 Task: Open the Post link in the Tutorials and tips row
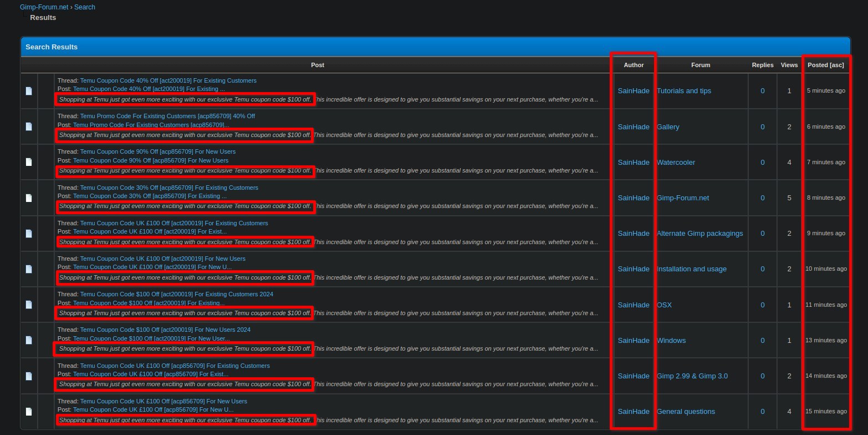coord(149,89)
